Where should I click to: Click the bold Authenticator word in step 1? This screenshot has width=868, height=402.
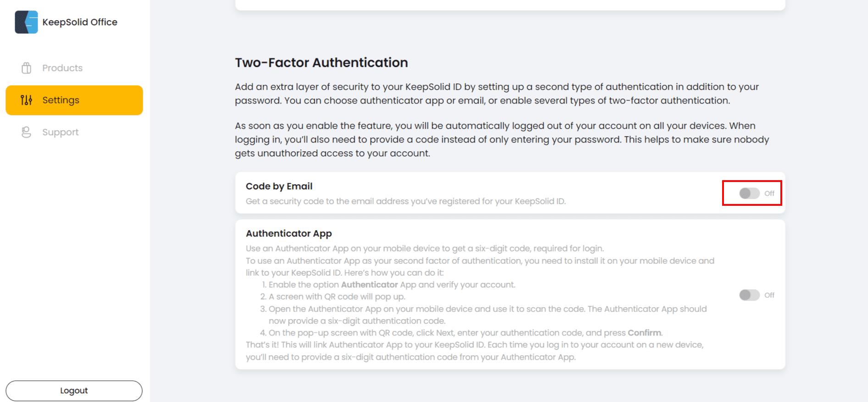[x=369, y=285]
